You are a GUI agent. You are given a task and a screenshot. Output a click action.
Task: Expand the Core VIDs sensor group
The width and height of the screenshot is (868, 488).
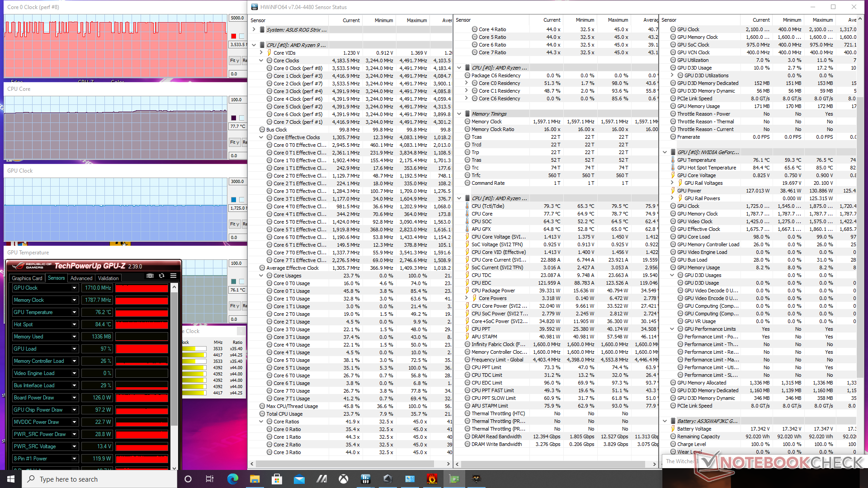[x=261, y=53]
